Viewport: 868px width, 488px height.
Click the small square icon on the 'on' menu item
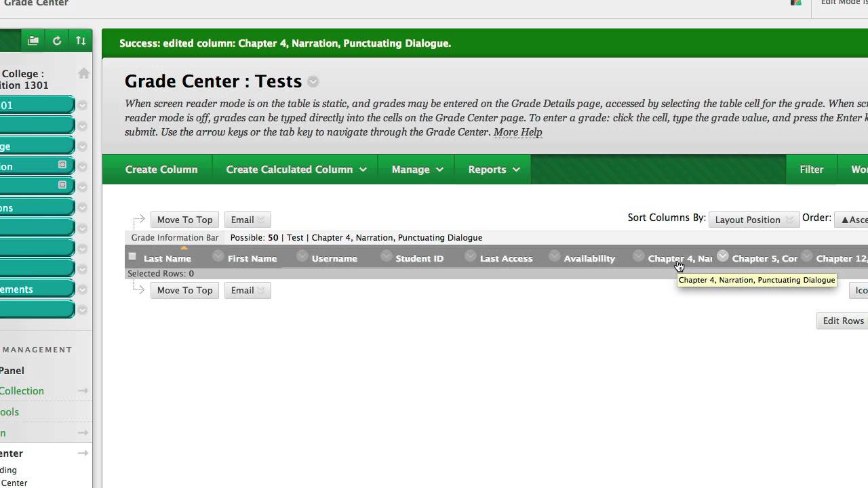click(62, 165)
